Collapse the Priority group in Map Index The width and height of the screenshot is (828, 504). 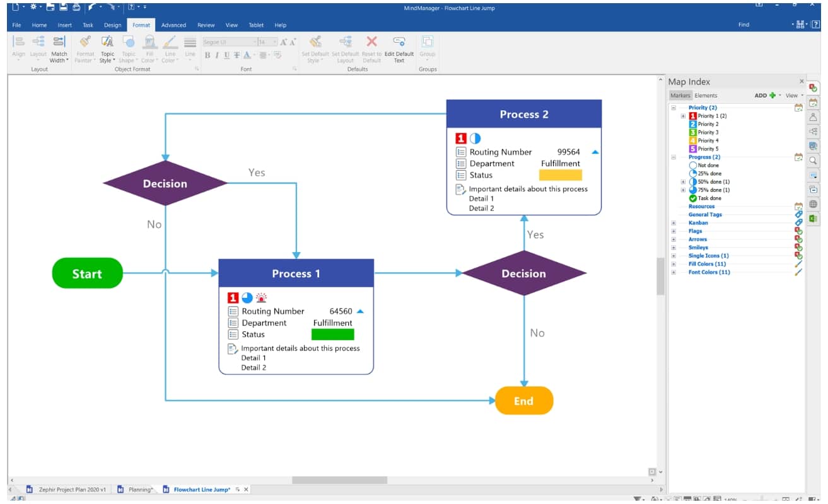tap(673, 108)
